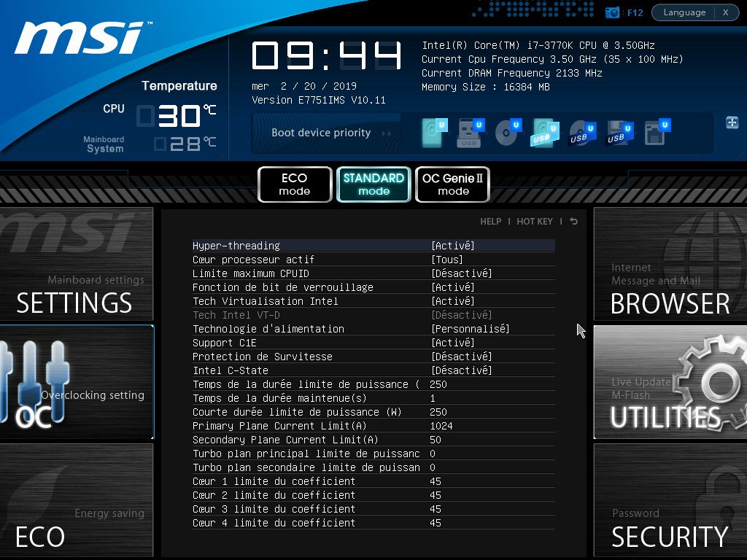The width and height of the screenshot is (747, 560).
Task: Edit Secondary Plane Current Limit value 50
Action: (436, 440)
